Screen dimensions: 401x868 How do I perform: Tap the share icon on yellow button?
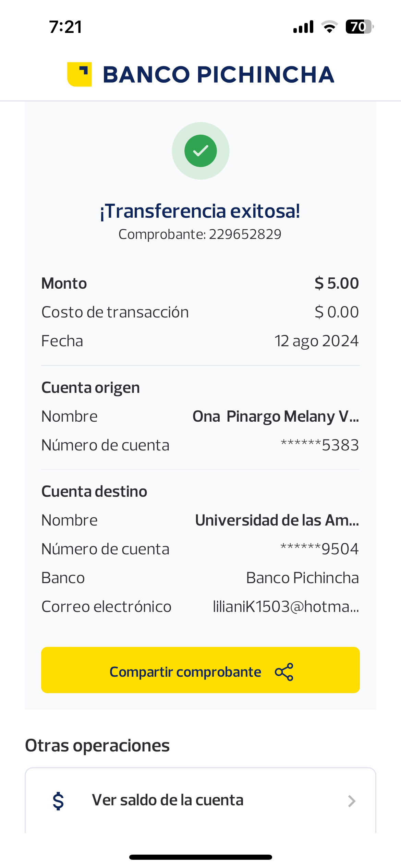click(284, 672)
